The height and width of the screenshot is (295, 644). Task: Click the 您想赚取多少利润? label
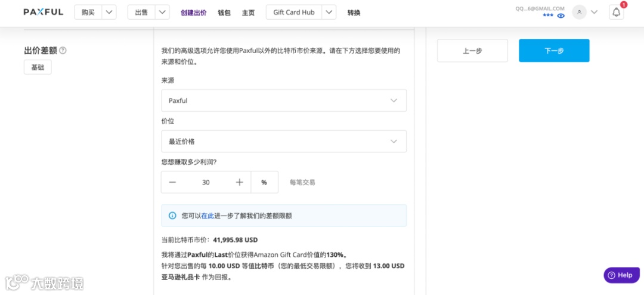189,162
